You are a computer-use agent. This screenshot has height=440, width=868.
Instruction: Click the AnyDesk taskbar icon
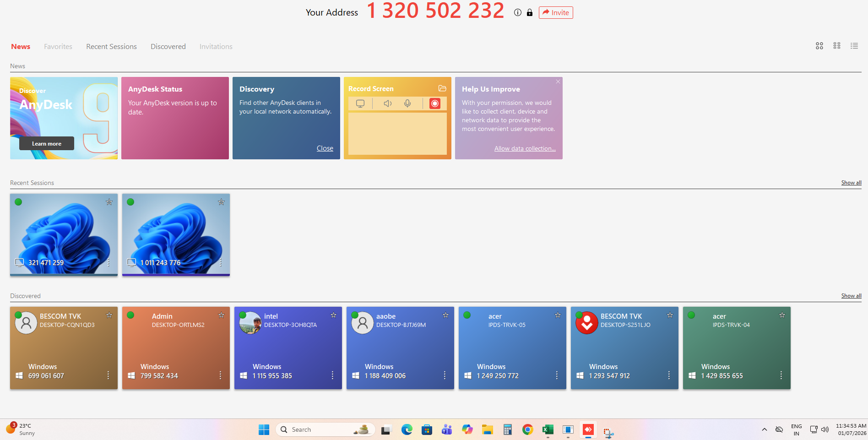pyautogui.click(x=588, y=429)
